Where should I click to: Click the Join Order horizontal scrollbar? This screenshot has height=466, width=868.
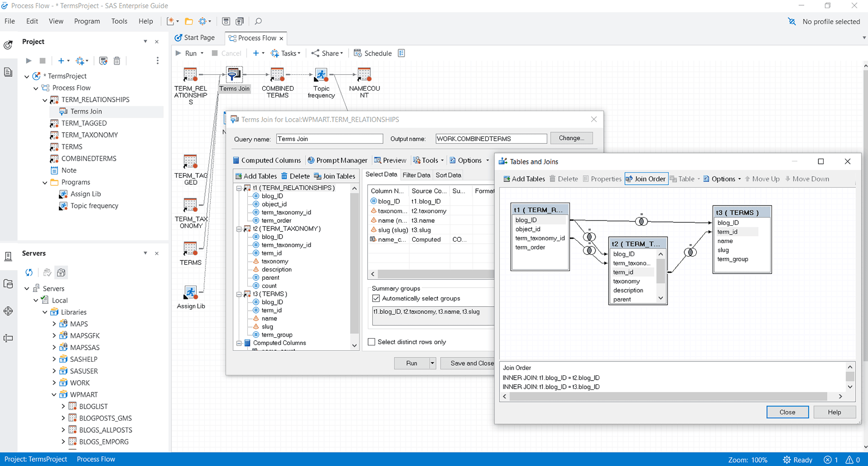tap(668, 397)
